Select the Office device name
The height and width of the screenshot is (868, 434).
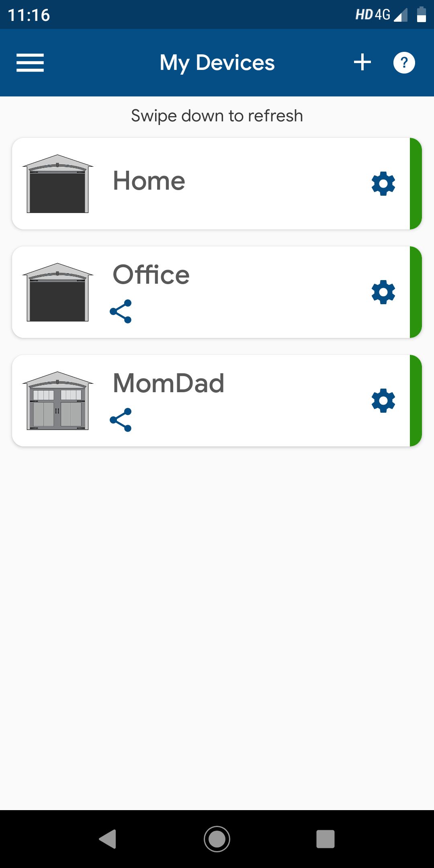click(x=151, y=274)
